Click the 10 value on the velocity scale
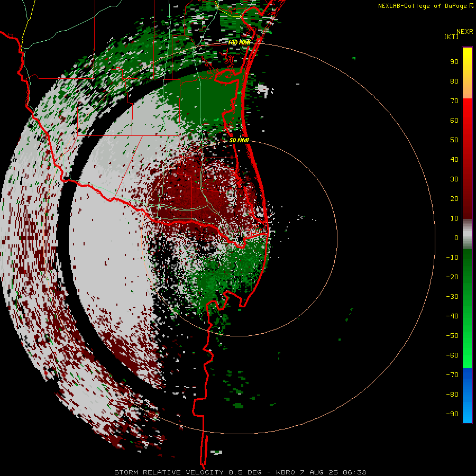This screenshot has height=476, width=476. click(454, 218)
